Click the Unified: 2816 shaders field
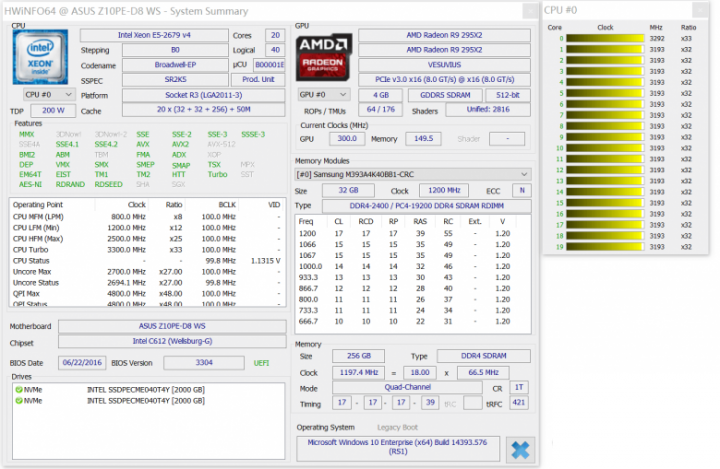The image size is (720, 469). pos(488,109)
